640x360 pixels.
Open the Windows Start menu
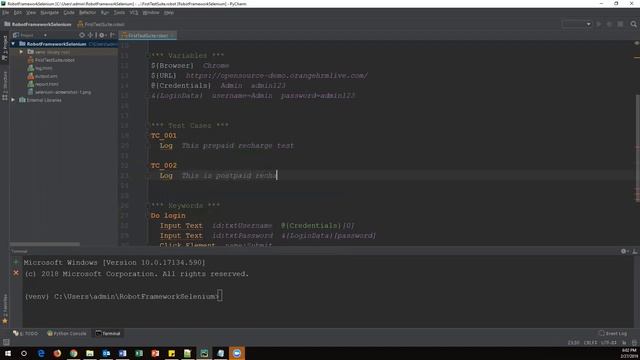[x=8, y=353]
